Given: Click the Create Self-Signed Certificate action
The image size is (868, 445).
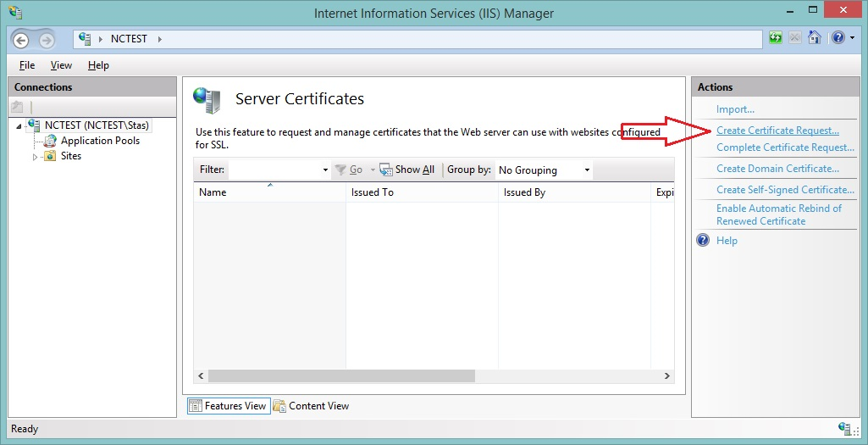Looking at the screenshot, I should click(x=785, y=190).
